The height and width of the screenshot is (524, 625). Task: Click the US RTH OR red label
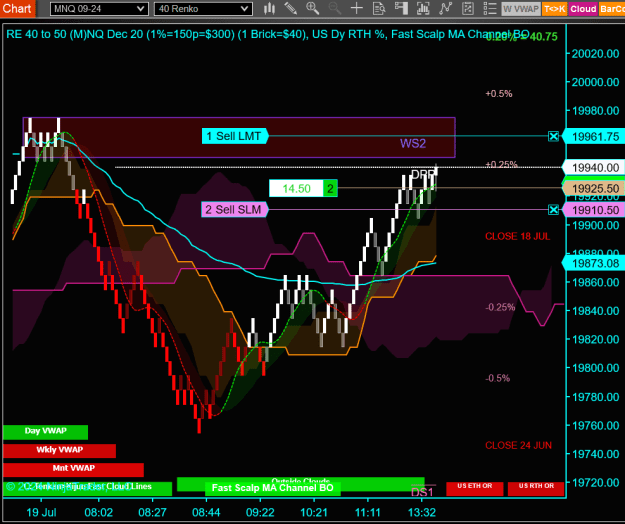point(536,488)
